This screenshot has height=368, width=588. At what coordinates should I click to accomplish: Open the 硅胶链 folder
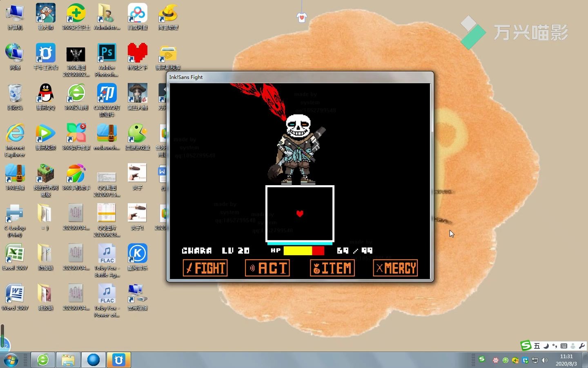[x=46, y=298]
